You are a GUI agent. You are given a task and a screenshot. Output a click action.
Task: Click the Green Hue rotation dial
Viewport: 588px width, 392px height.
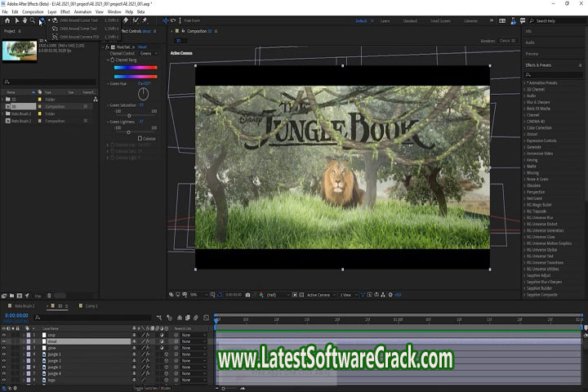pos(143,94)
